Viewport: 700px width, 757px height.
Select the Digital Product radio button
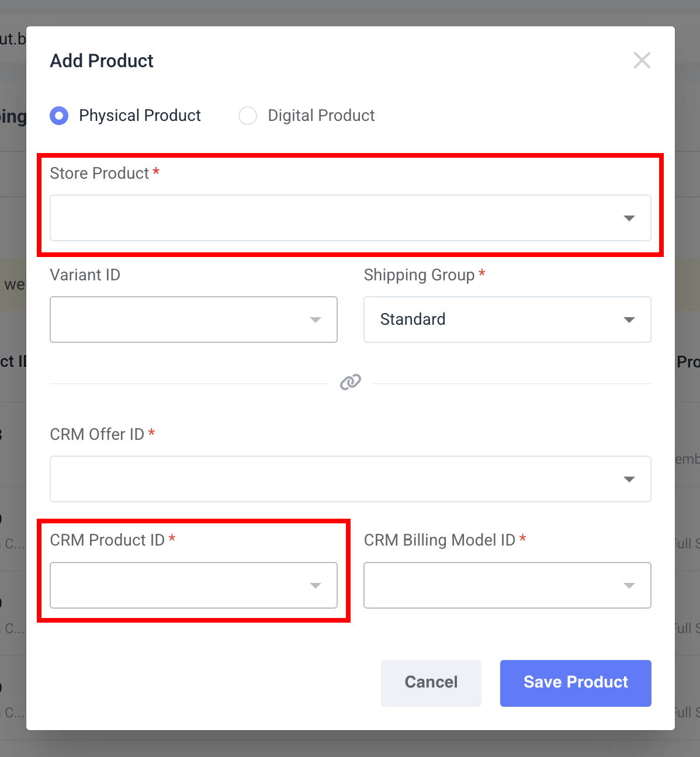coord(248,116)
